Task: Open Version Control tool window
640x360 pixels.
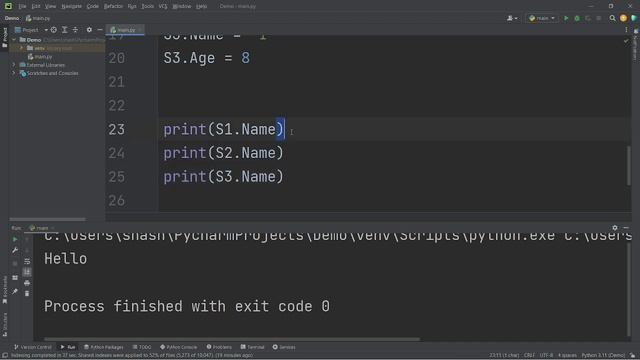Action: coord(33,347)
